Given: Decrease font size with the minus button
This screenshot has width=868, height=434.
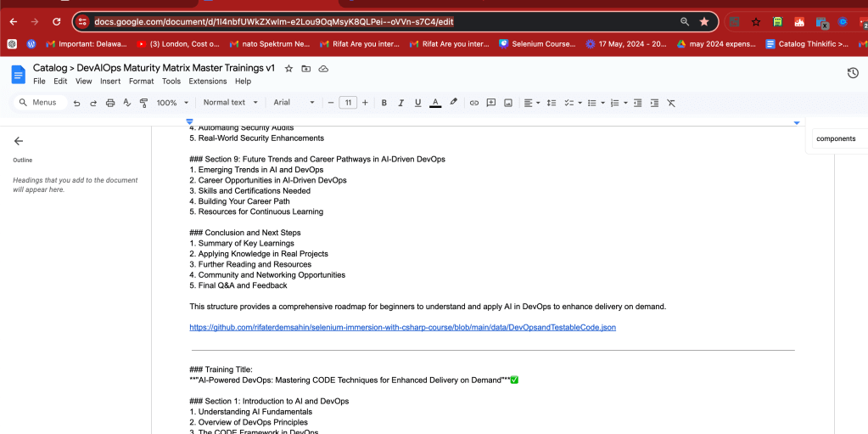Looking at the screenshot, I should (x=330, y=103).
